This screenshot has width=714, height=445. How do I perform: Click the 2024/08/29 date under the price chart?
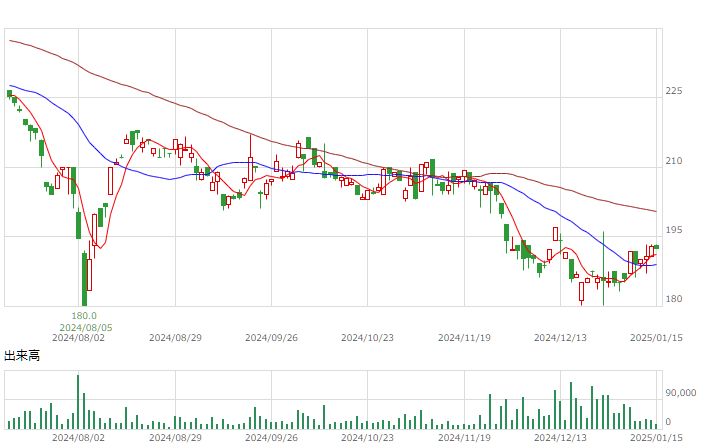pos(175,338)
